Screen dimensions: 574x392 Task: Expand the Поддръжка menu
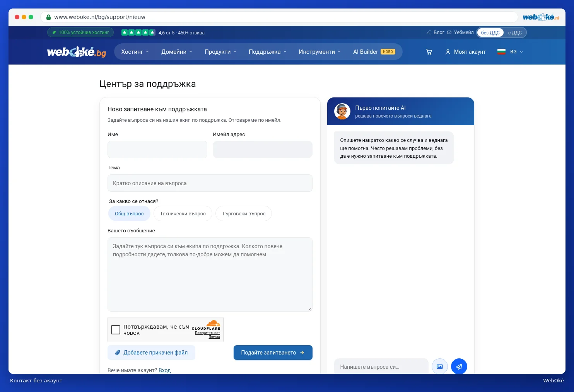(268, 52)
